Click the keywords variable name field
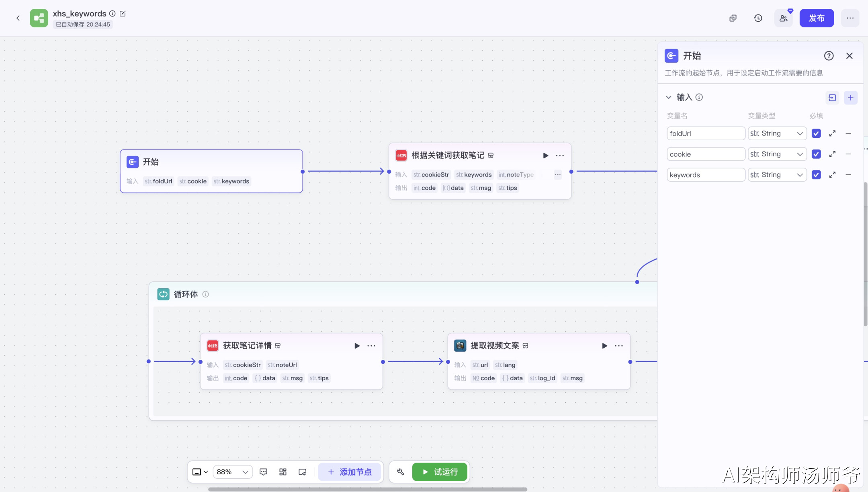The height and width of the screenshot is (492, 868). (706, 175)
